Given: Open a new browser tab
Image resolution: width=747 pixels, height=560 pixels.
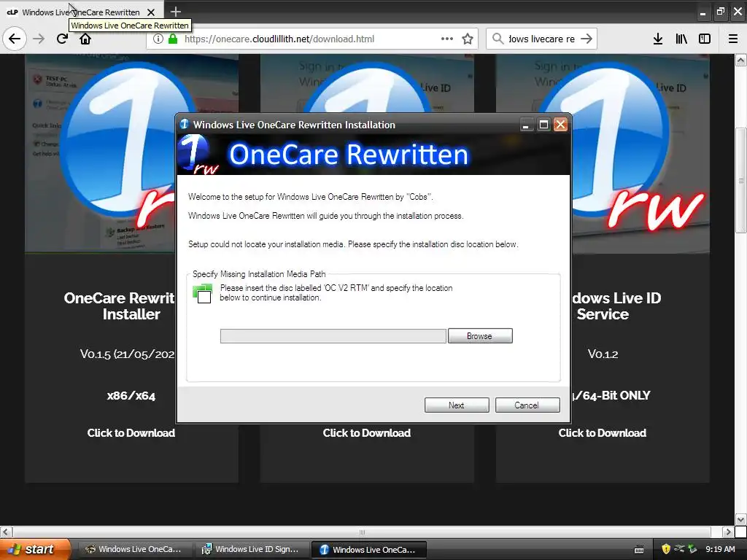Looking at the screenshot, I should 175,12.
